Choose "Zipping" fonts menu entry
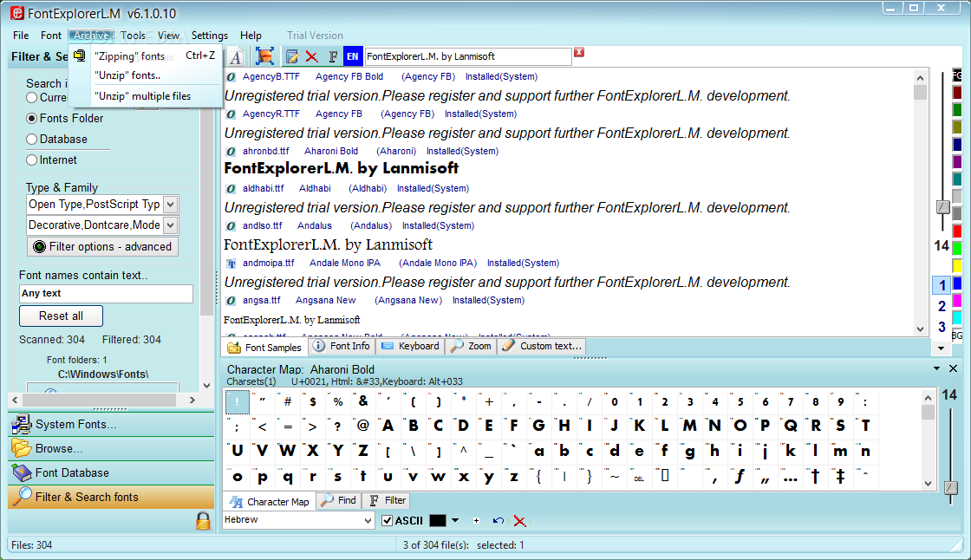Screen dimensions: 971x560 (x=146, y=55)
